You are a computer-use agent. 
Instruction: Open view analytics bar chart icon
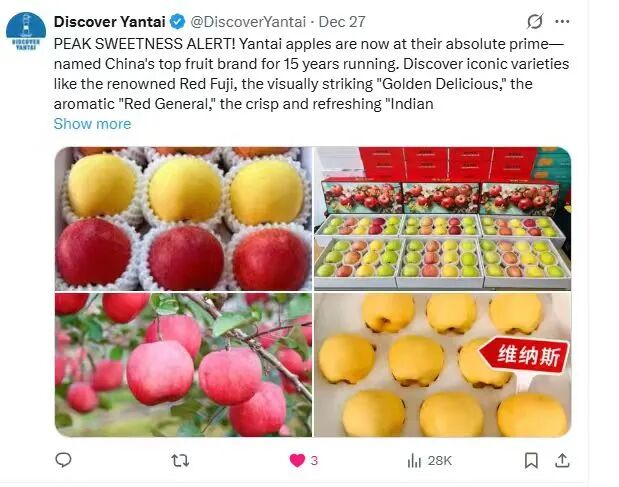(x=414, y=461)
